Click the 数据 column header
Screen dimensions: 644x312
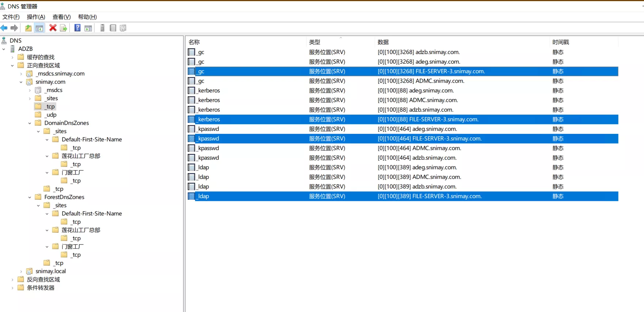(383, 42)
